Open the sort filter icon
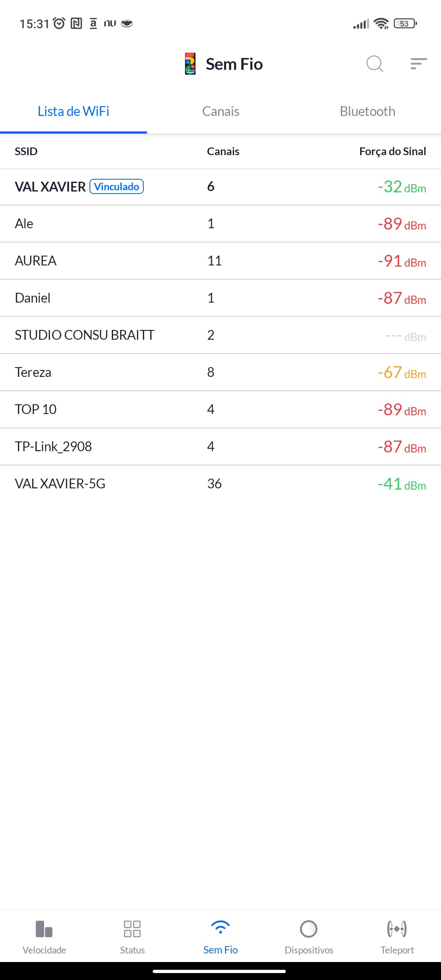The height and width of the screenshot is (980, 441). tap(419, 64)
